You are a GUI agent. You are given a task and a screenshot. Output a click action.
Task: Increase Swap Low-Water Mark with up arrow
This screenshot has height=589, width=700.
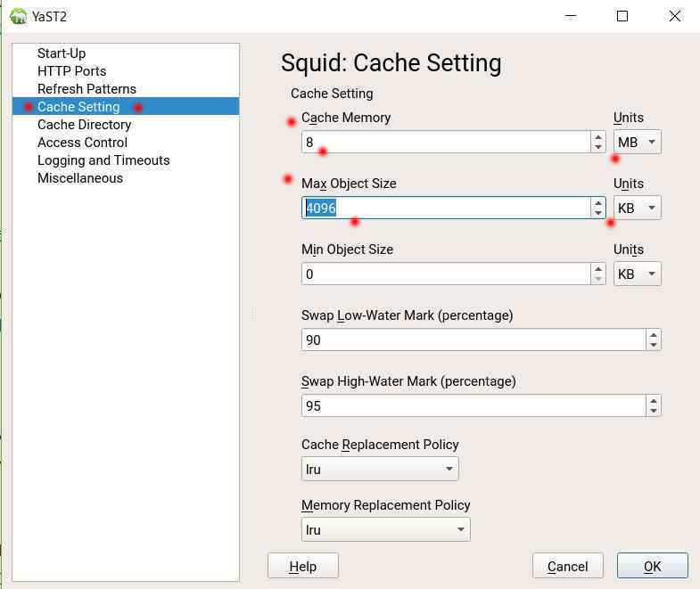(654, 335)
